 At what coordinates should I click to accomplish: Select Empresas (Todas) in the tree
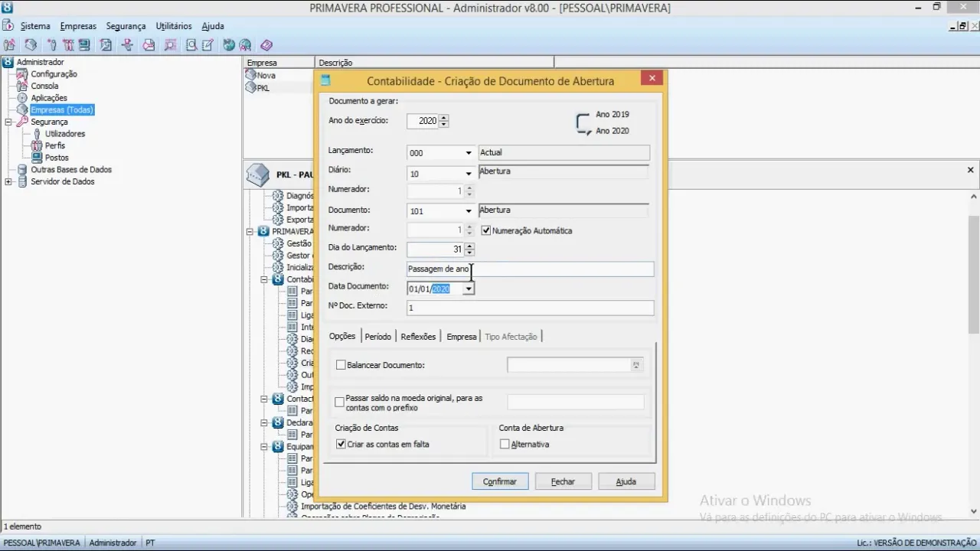pos(62,110)
